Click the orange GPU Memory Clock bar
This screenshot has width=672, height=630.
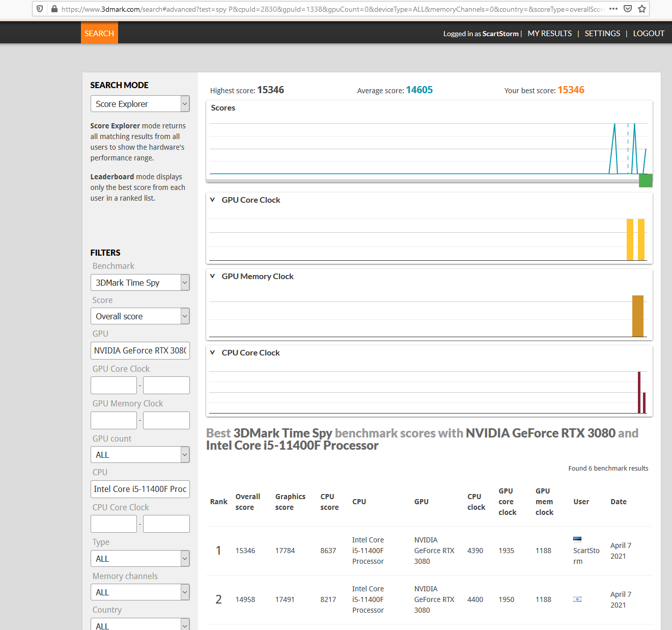tap(638, 316)
